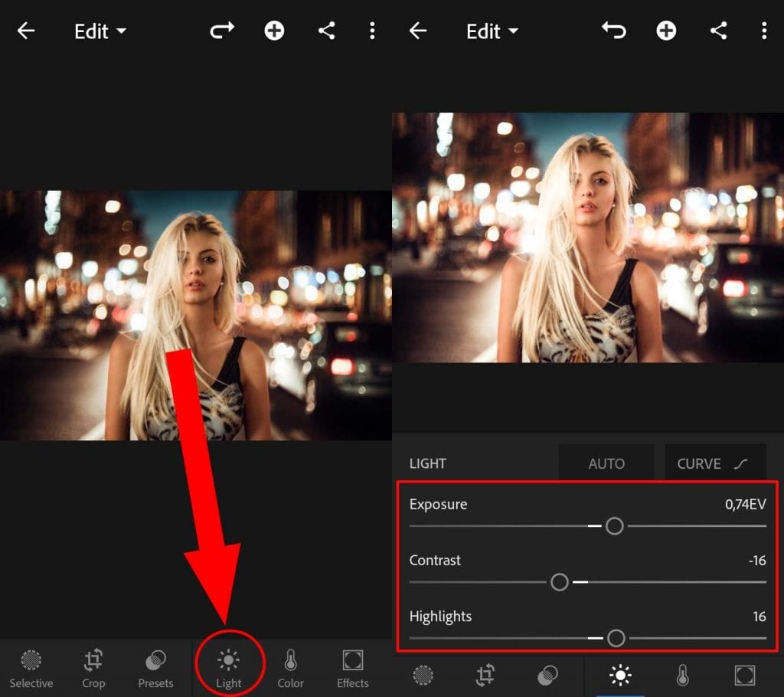784x697 pixels.
Task: Tap the add plus icon in left screen
Action: [x=274, y=31]
